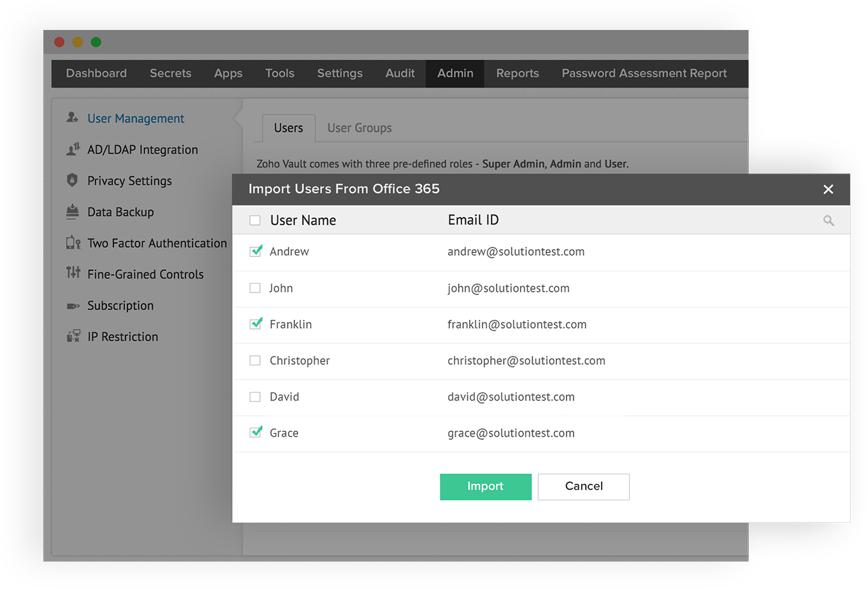Click the Fine-Grained Controls sliders icon
This screenshot has width=868, height=589.
[73, 273]
